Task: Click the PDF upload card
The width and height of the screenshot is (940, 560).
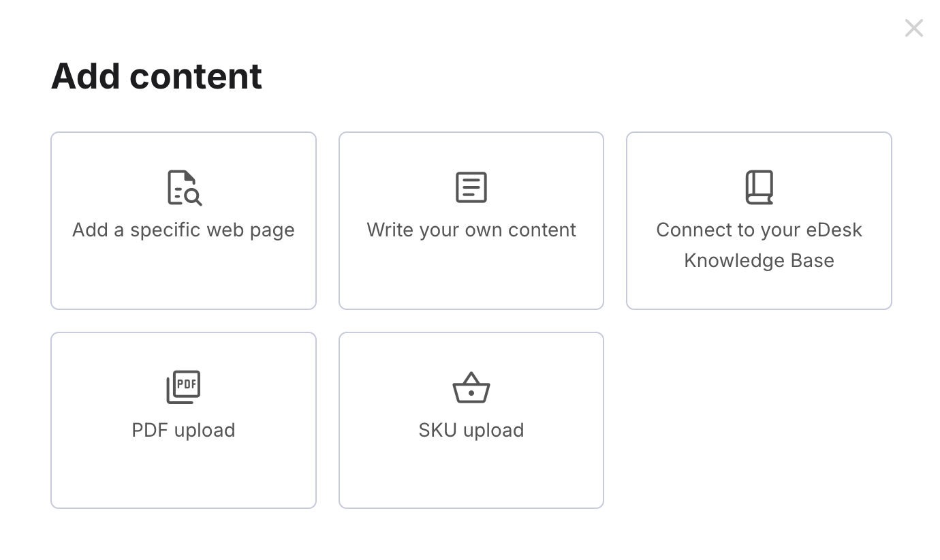Action: [x=183, y=420]
